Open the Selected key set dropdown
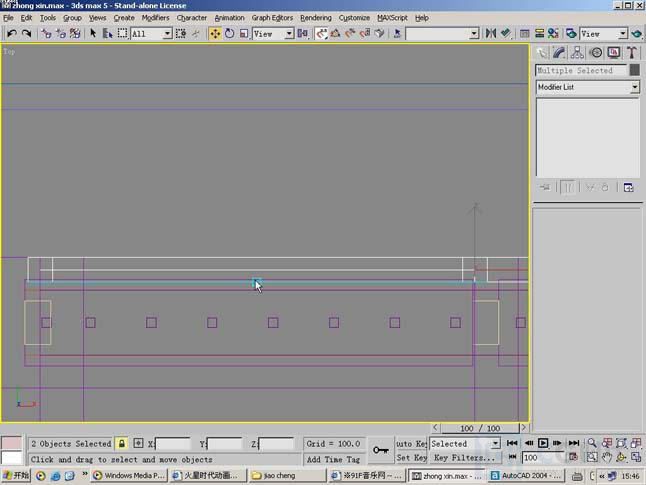Screen dimensions: 646x485 click(x=465, y=443)
